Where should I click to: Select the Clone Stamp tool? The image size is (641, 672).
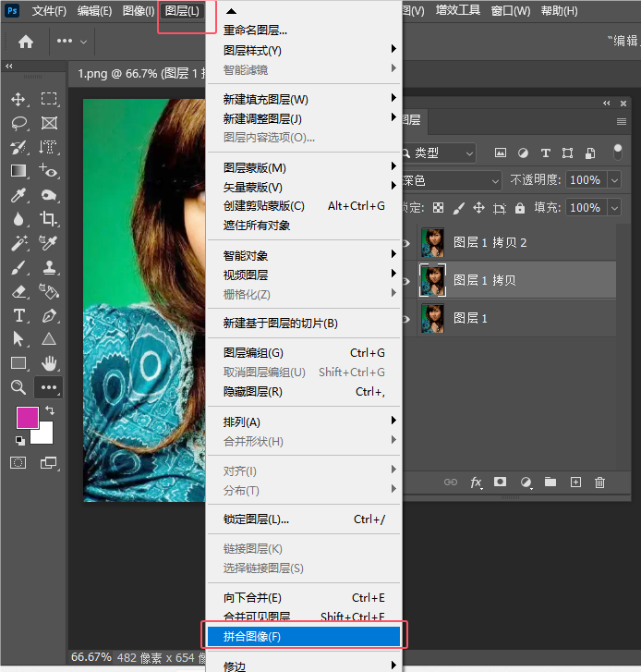(x=49, y=267)
